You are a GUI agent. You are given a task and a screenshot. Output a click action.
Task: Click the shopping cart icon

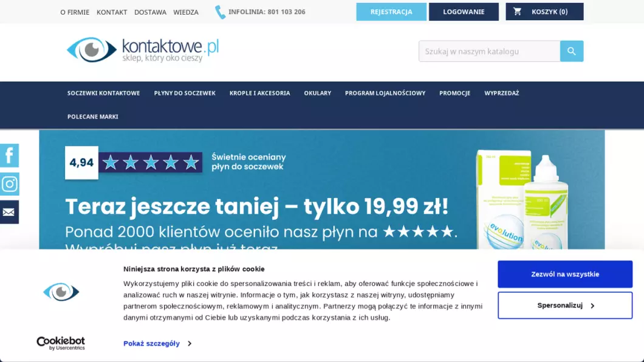(518, 12)
